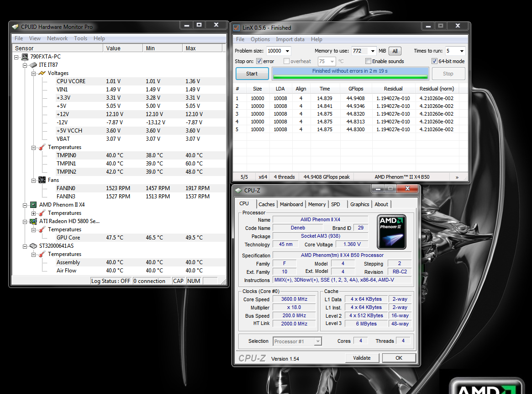532x394 pixels.
Task: Click the LinX title bar icon
Action: (x=237, y=28)
